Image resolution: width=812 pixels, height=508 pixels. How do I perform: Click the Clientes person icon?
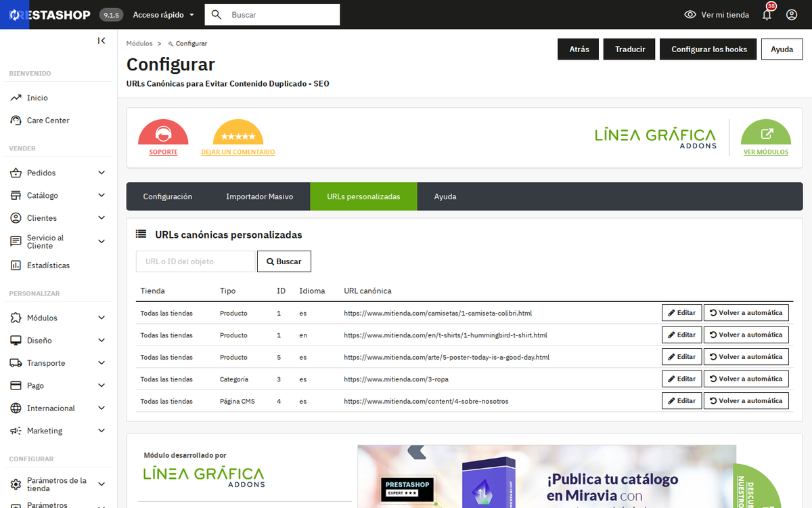[16, 218]
